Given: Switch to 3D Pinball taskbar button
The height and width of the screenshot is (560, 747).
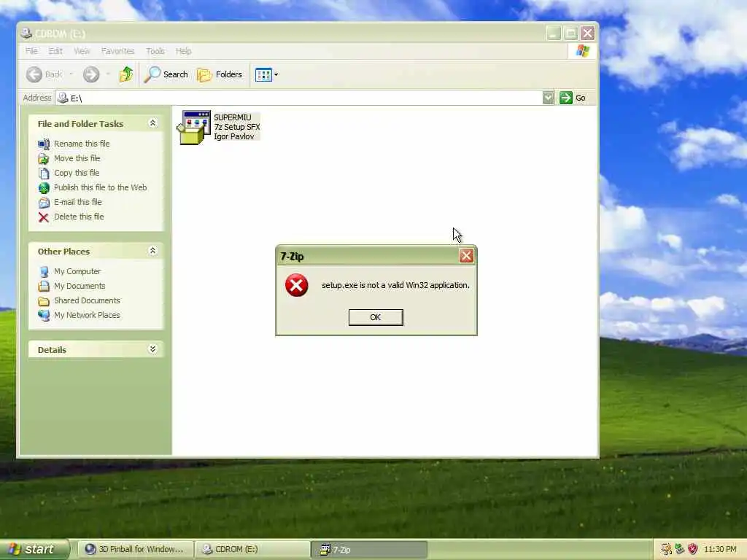Looking at the screenshot, I should point(136,550).
